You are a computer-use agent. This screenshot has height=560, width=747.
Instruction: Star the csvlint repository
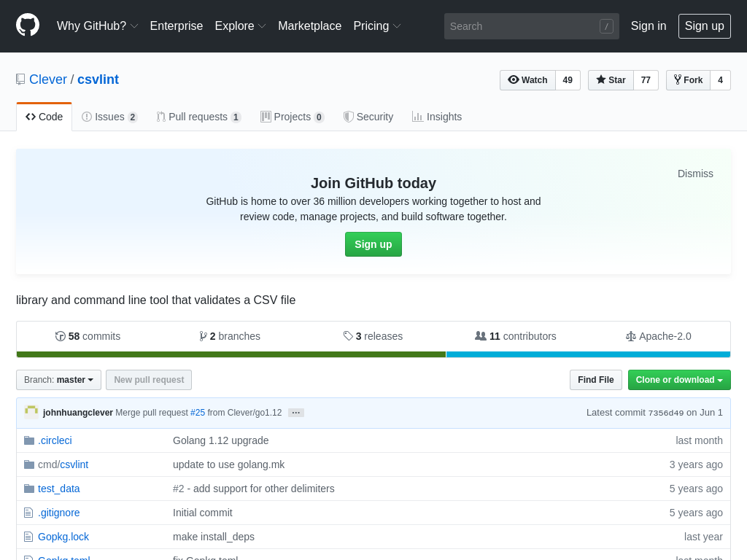tap(611, 80)
